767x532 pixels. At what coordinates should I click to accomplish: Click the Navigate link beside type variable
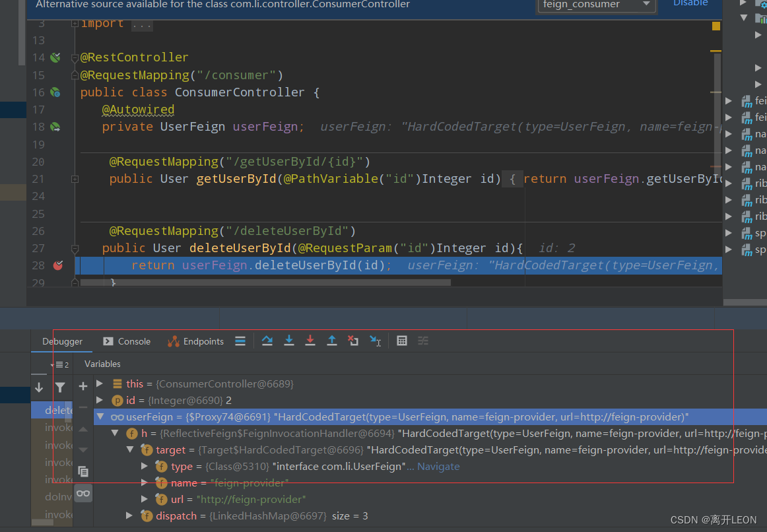[440, 466]
